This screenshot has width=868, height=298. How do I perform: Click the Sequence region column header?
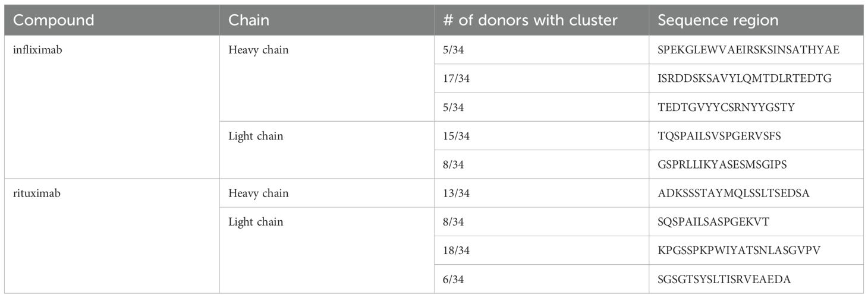pyautogui.click(x=718, y=20)
